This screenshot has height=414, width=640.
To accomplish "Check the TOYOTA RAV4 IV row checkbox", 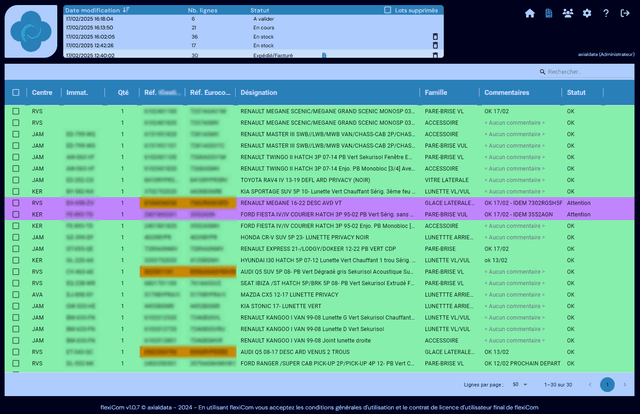I will click(16, 180).
